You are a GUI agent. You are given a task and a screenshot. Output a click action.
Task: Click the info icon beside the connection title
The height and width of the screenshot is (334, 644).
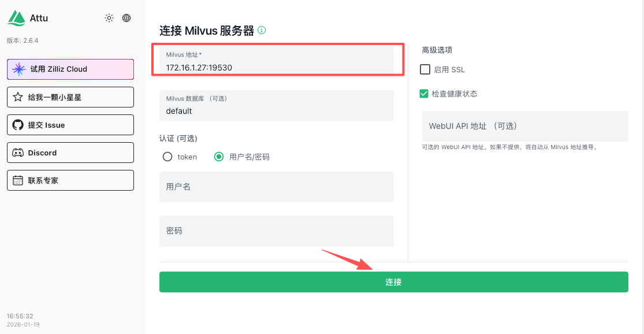click(x=262, y=31)
